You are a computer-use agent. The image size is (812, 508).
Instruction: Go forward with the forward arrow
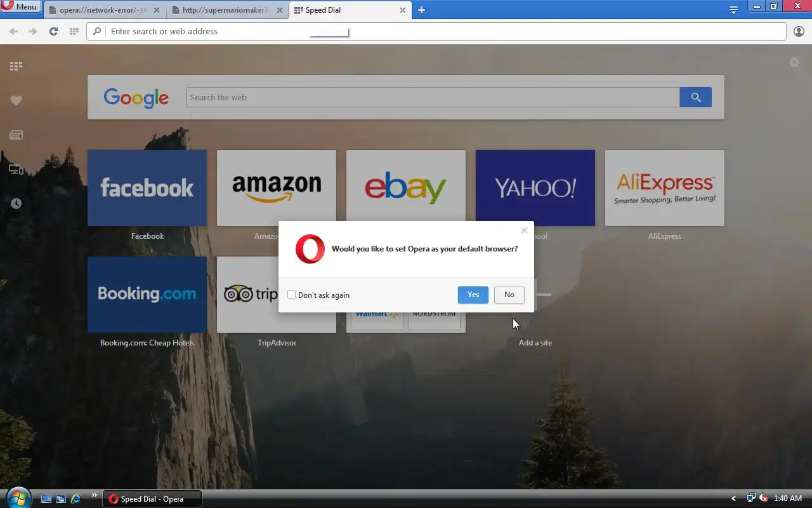33,31
